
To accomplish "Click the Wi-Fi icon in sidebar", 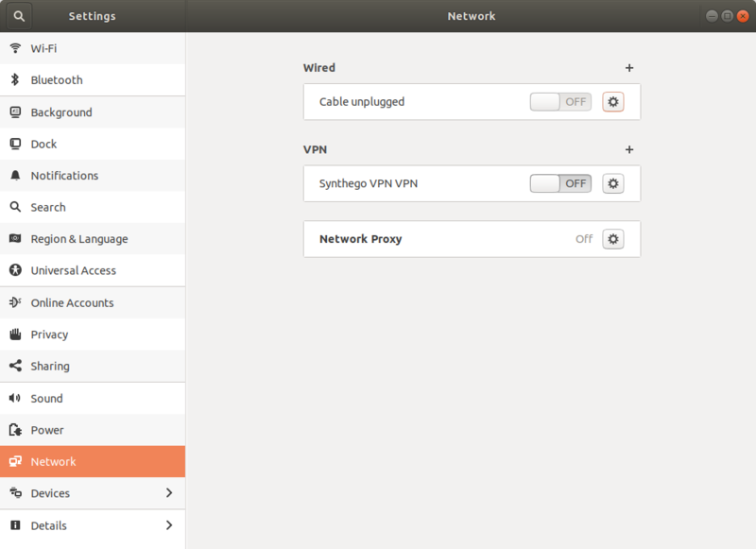I will pyautogui.click(x=15, y=48).
